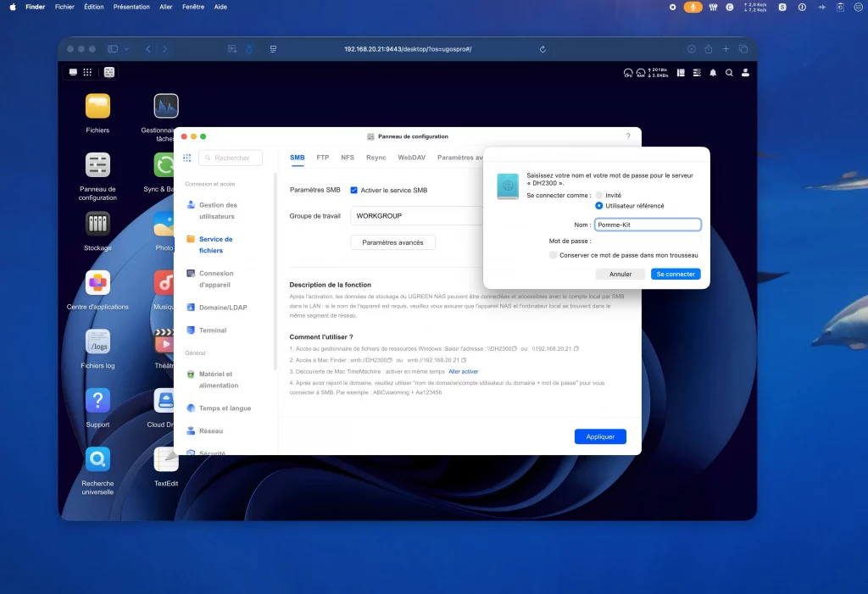Open the TextEdit desktop app
Viewport: 868px width, 594px height.
coord(166,459)
